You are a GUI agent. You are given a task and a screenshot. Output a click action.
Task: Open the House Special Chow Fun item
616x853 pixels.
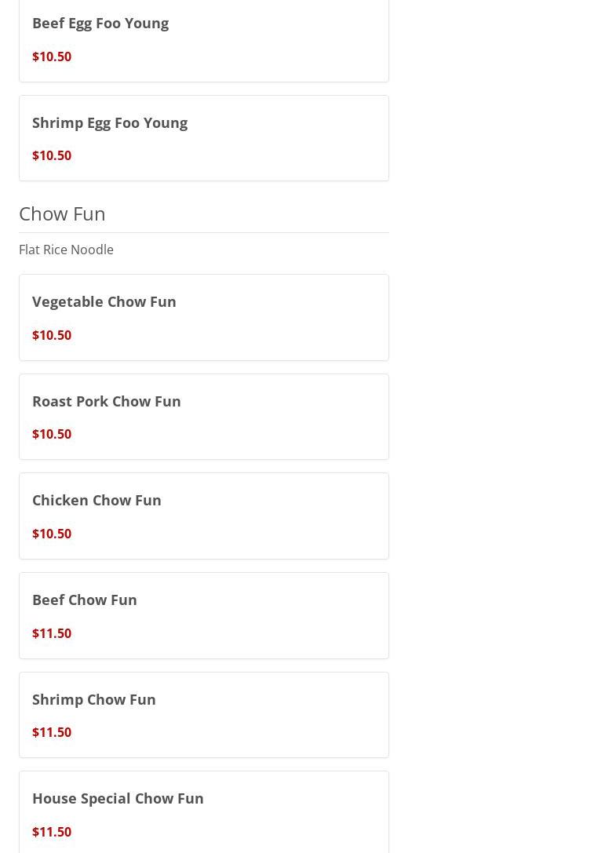pos(118,798)
